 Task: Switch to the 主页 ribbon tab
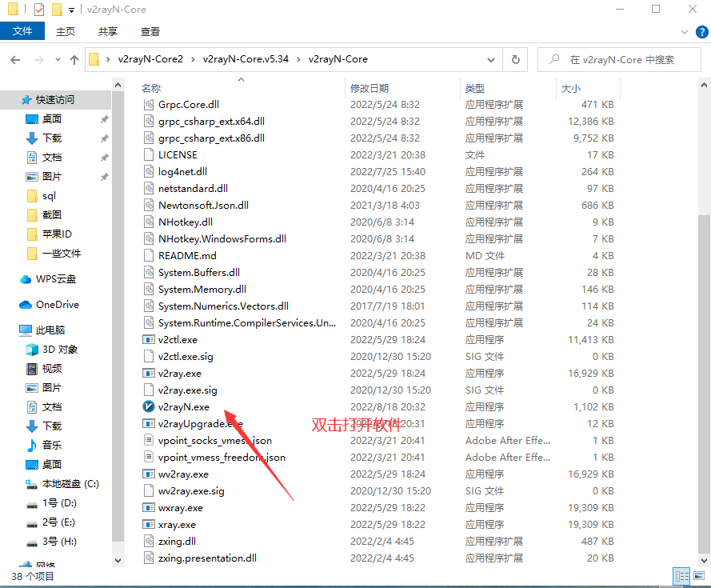point(66,31)
